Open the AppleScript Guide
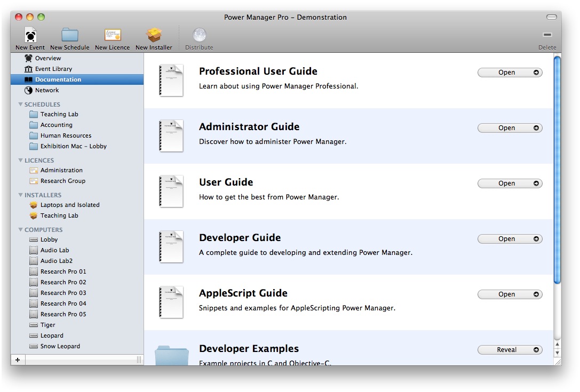Screen dimensions: 580x392 510,294
